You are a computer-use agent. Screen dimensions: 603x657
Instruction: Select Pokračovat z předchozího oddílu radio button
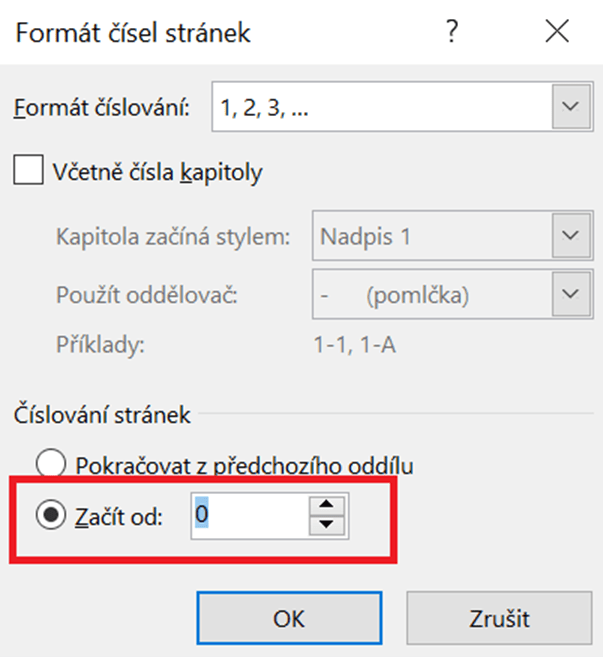(x=50, y=465)
